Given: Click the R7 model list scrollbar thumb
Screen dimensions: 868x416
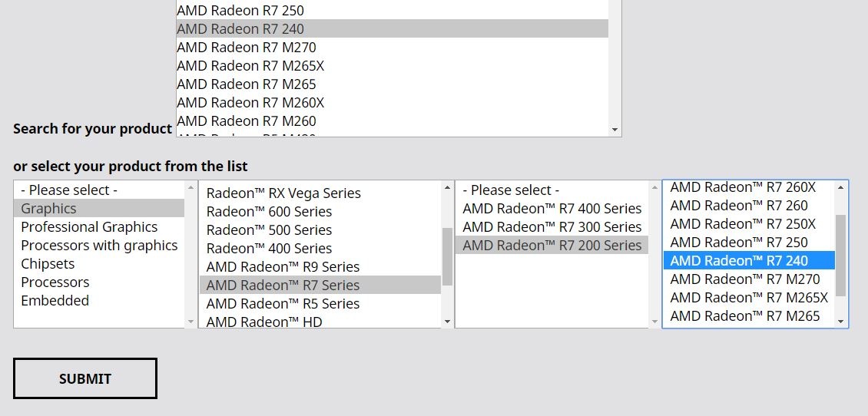Looking at the screenshot, I should pyautogui.click(x=840, y=255).
